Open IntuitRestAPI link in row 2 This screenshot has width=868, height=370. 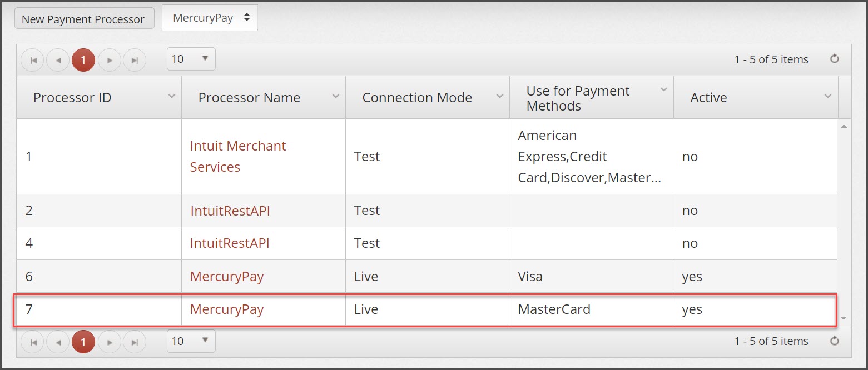pos(230,211)
